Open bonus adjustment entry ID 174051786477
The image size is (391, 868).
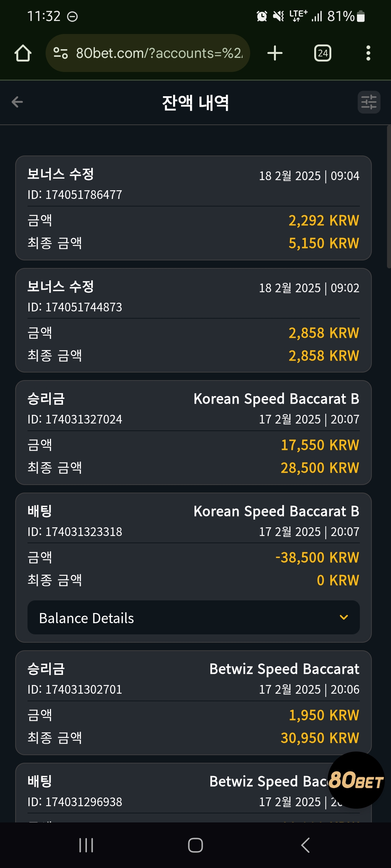point(193,208)
